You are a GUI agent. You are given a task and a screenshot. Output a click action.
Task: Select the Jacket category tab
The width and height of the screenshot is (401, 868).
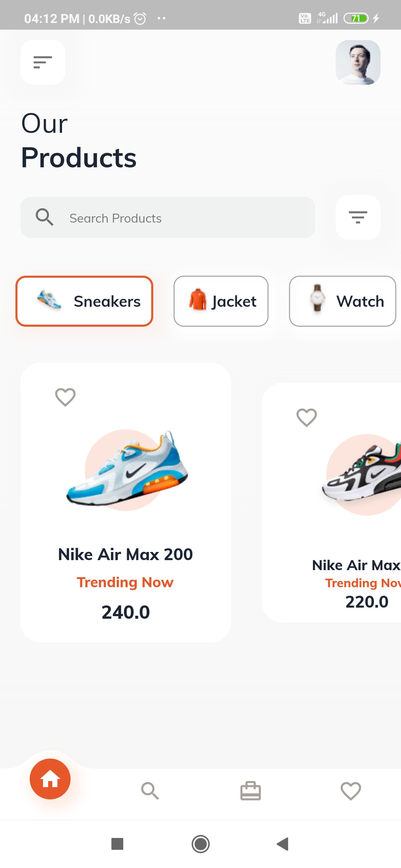point(221,301)
